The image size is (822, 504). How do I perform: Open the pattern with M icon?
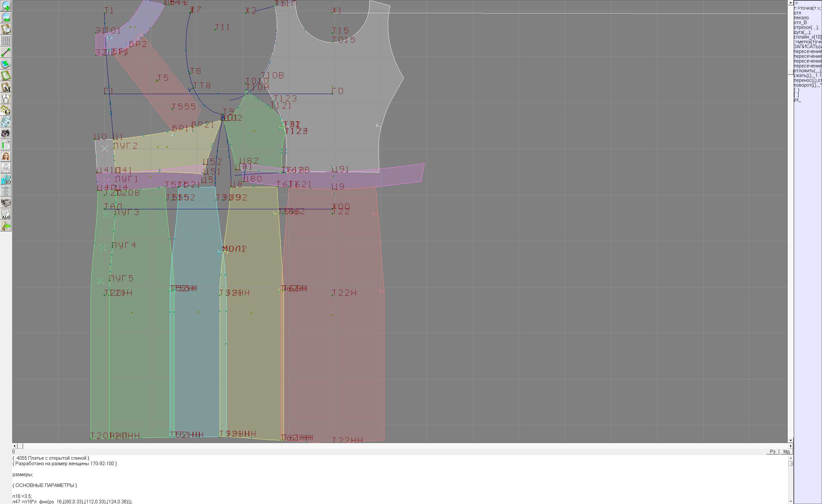(x=6, y=87)
